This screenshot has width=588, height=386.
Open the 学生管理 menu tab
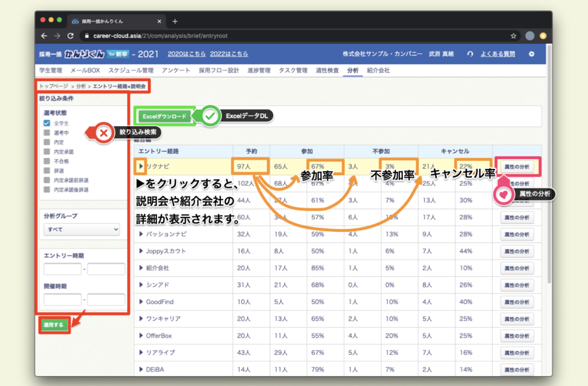[x=50, y=71]
